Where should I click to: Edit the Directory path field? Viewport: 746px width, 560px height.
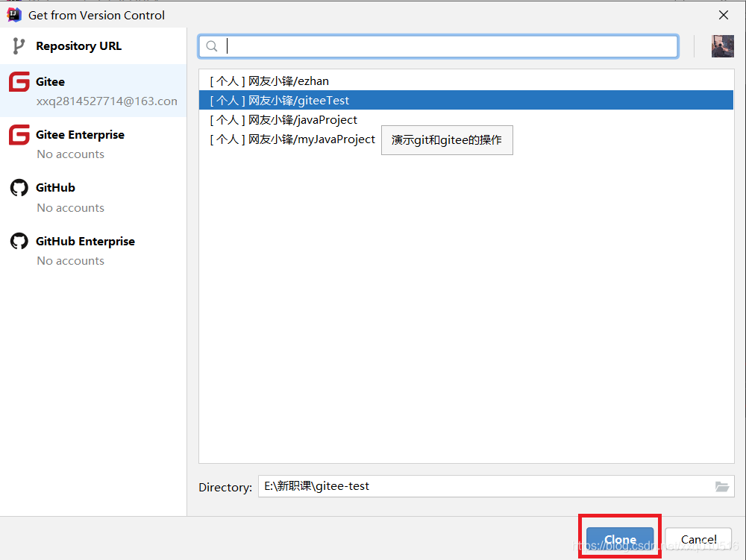pos(496,486)
